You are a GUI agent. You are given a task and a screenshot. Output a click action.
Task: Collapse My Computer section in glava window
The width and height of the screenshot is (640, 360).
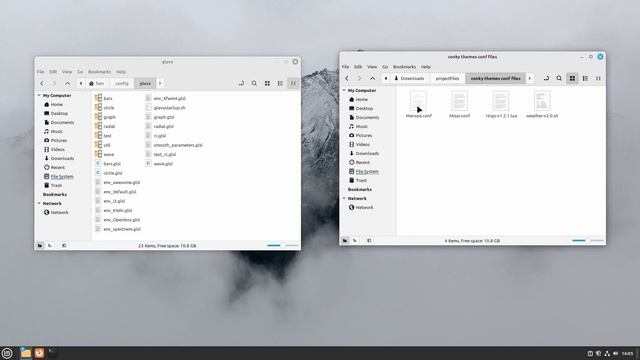(39, 96)
